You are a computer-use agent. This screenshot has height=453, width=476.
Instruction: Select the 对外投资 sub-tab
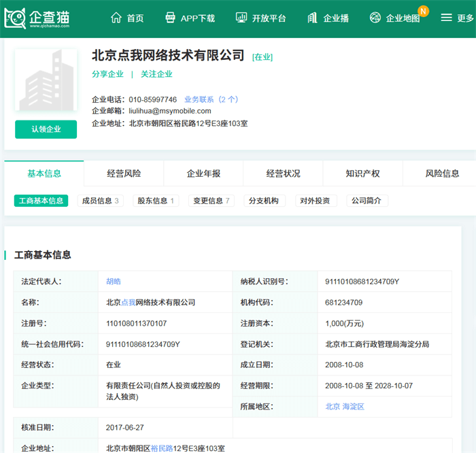point(315,201)
